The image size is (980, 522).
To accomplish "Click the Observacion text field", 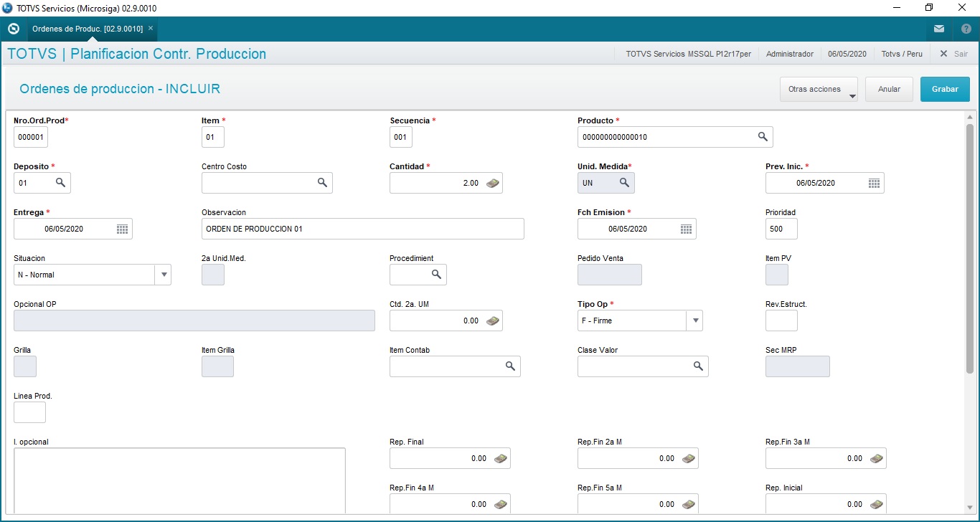I will (x=363, y=229).
